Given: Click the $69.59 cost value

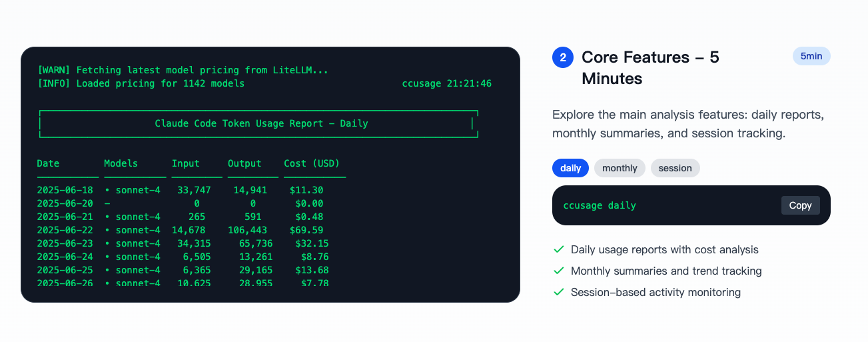Looking at the screenshot, I should pyautogui.click(x=306, y=230).
